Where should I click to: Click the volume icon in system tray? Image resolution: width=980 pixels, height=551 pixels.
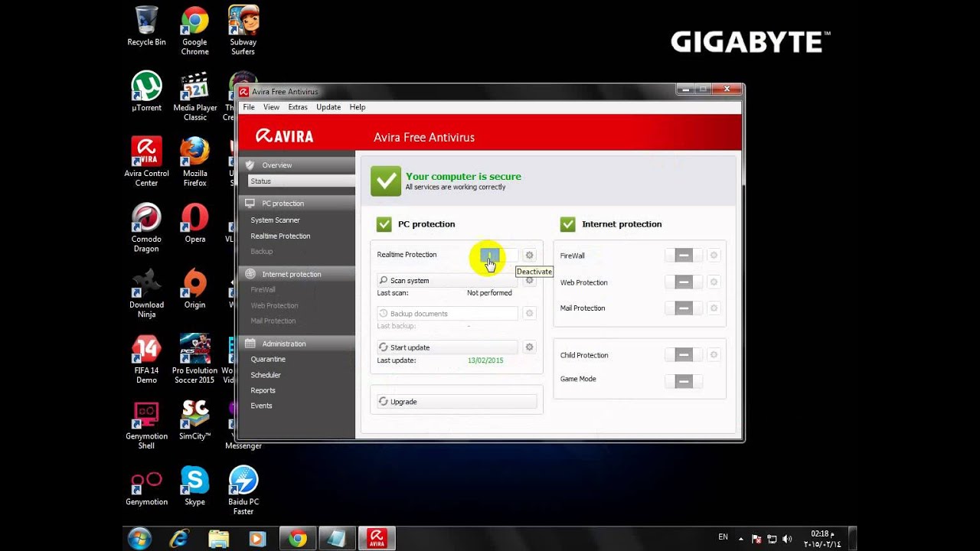787,539
